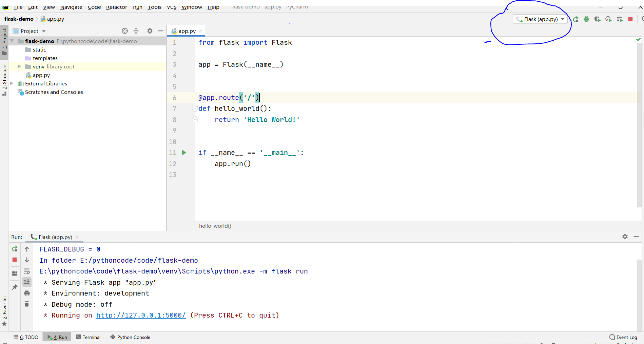Open Run panel settings gear

click(625, 237)
